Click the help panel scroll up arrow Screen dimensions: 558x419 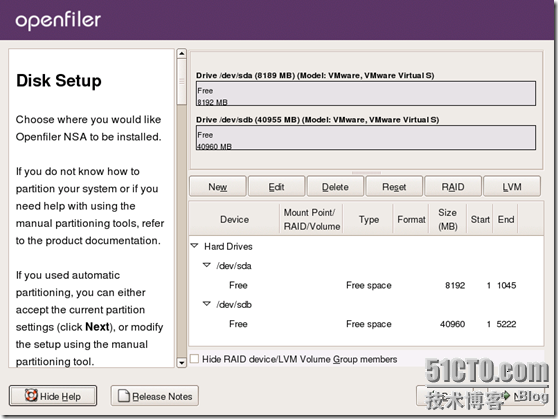pyautogui.click(x=181, y=54)
